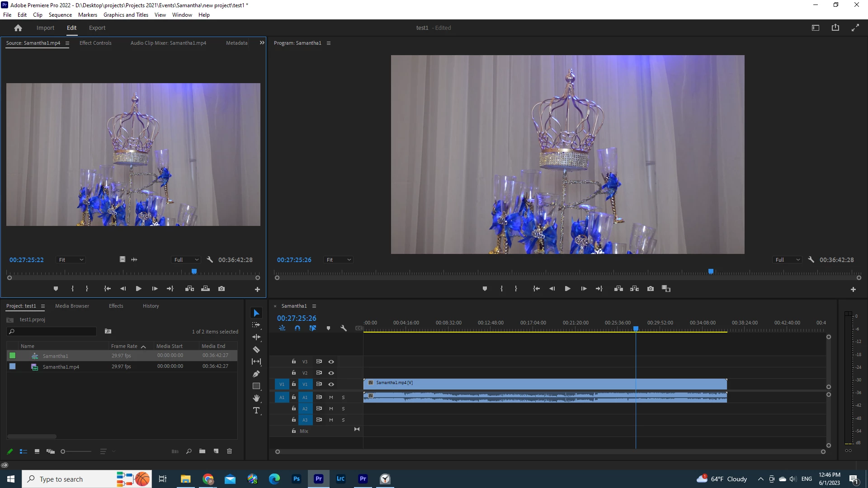Select the Hand tool
The image size is (868, 488).
coord(256,399)
